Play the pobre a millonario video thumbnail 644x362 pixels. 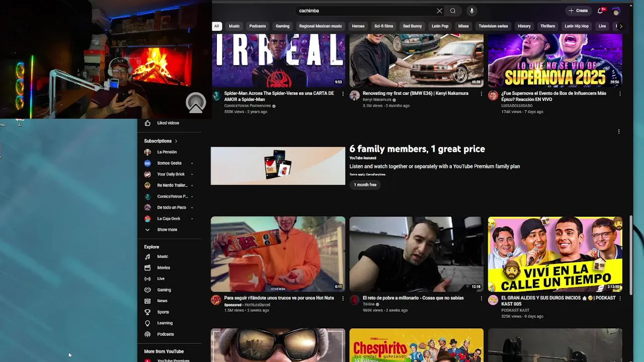[x=416, y=254]
